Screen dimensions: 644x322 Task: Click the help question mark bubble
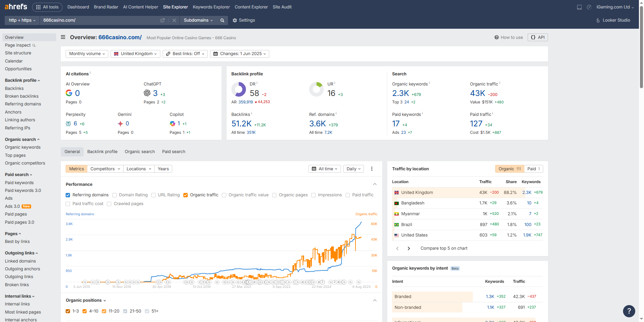[x=629, y=311]
